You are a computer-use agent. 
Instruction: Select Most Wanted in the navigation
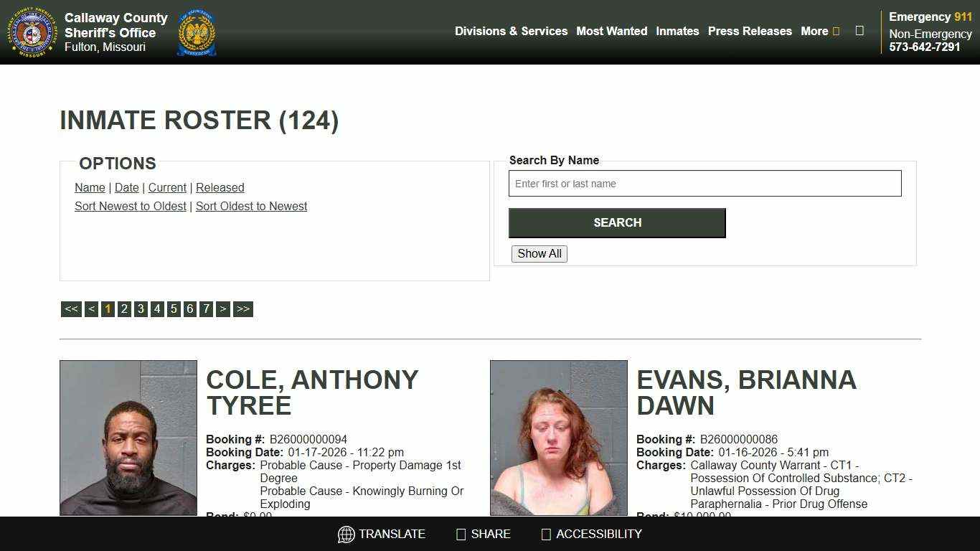[x=611, y=32]
